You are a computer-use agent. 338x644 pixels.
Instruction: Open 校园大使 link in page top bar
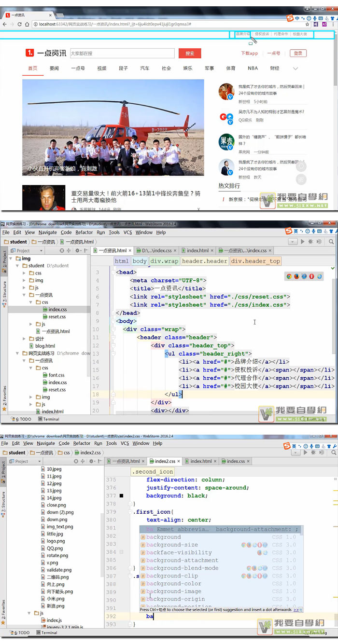tap(300, 34)
